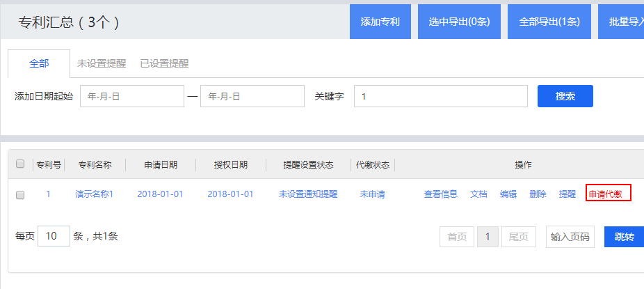Open the 未设置提醒 tab
Image resolution: width=644 pixels, height=289 pixels.
coord(102,64)
